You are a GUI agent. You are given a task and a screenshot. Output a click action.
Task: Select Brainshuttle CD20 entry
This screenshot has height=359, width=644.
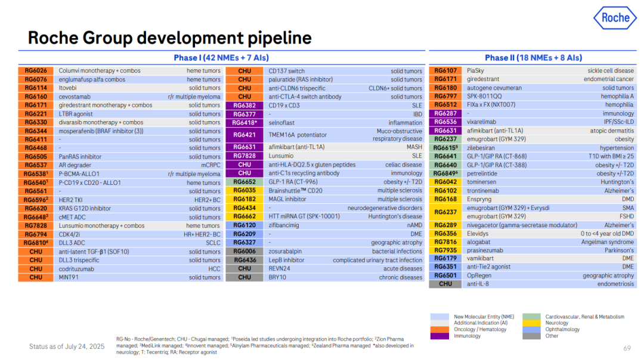[x=295, y=191]
